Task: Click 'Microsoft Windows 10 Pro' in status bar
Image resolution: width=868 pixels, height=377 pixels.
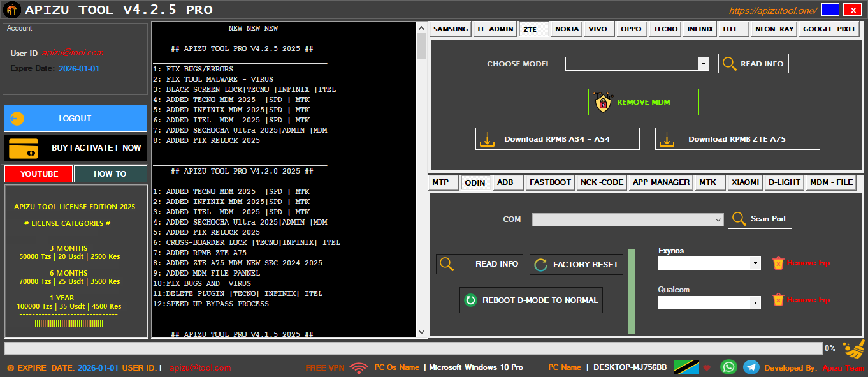Action: coord(476,367)
